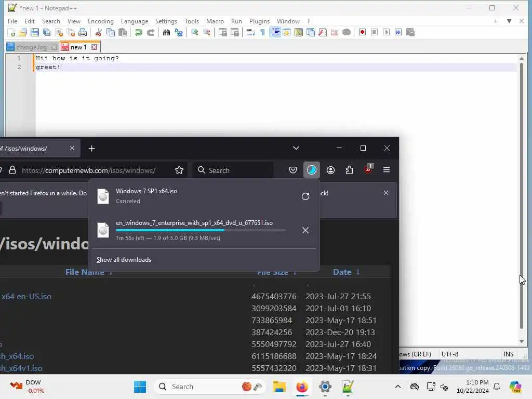Open Replace dialog icon in toolbar
Image resolution: width=532 pixels, height=399 pixels.
click(179, 32)
